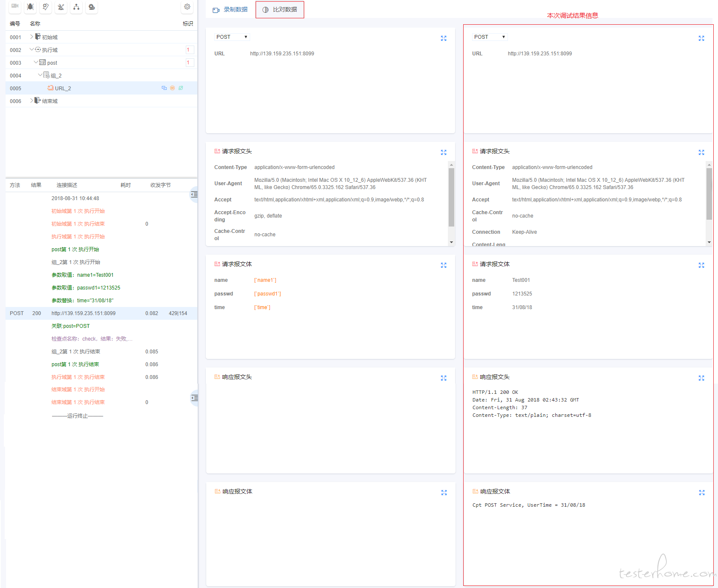Click left request header scrollbar thumb

point(451,197)
